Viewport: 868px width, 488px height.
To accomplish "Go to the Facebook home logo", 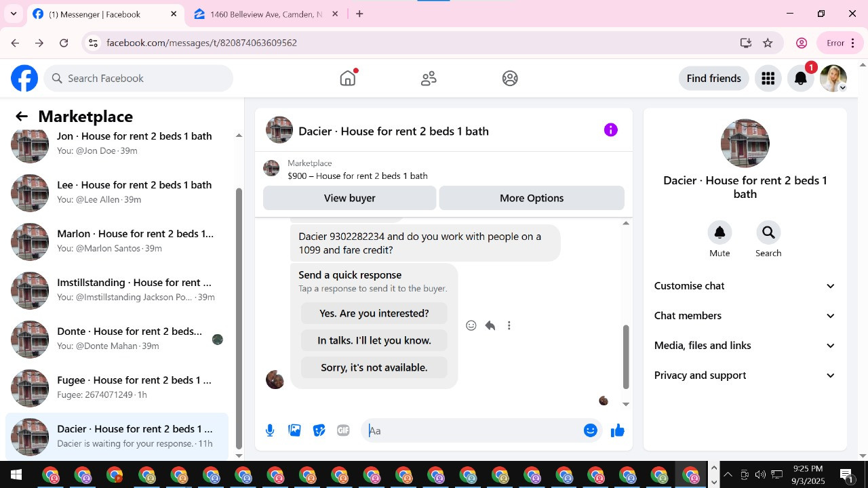I will (24, 79).
